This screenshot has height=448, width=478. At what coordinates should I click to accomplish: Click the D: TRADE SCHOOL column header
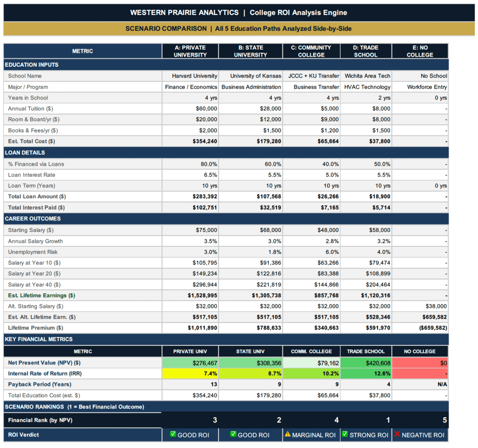coord(366,51)
